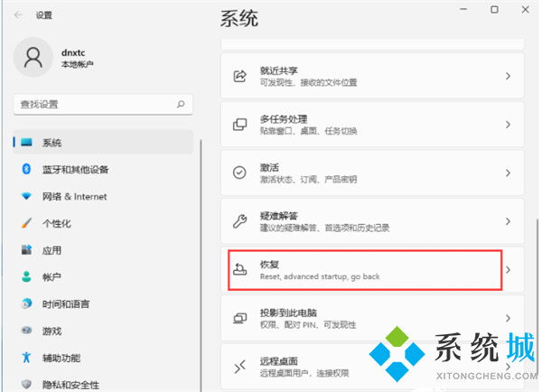Expand 就近共享 with its chevron
The width and height of the screenshot is (542, 392).
[x=508, y=76]
